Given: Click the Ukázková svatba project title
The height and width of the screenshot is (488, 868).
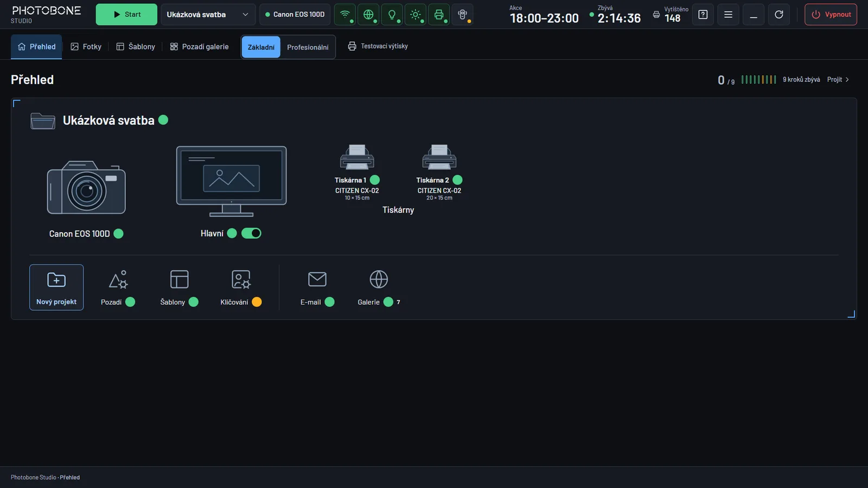Looking at the screenshot, I should 108,120.
